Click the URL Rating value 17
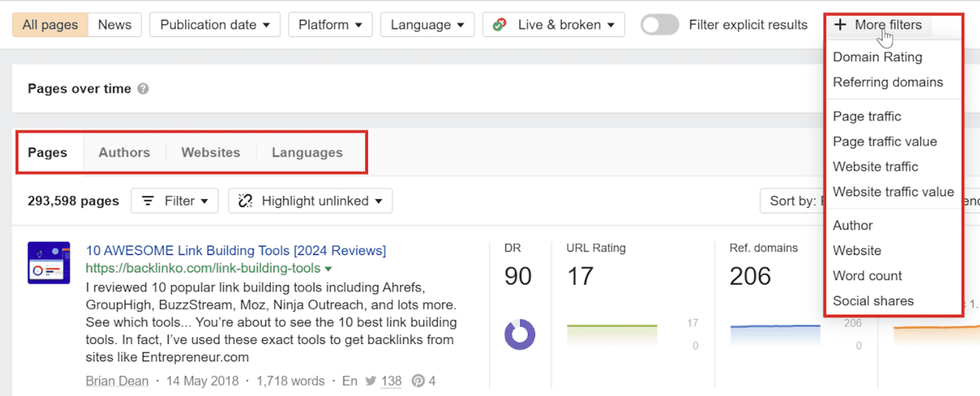This screenshot has width=980, height=396. click(580, 276)
